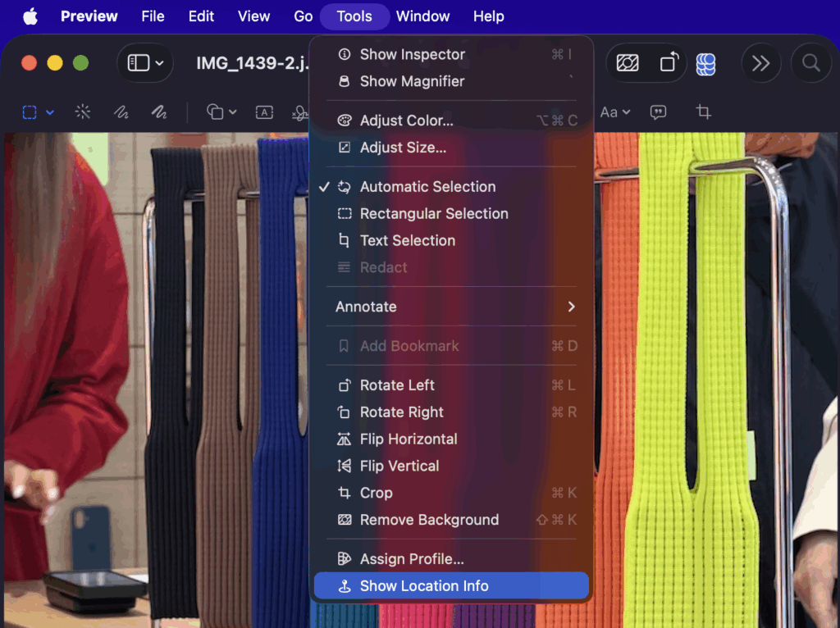
Task: Click the double-chevron toolbar overflow button
Action: pyautogui.click(x=760, y=63)
